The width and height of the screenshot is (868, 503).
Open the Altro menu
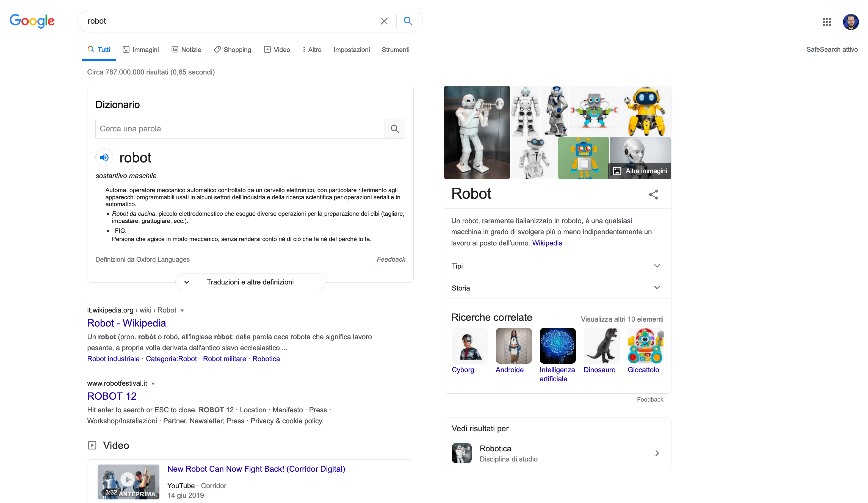click(312, 49)
